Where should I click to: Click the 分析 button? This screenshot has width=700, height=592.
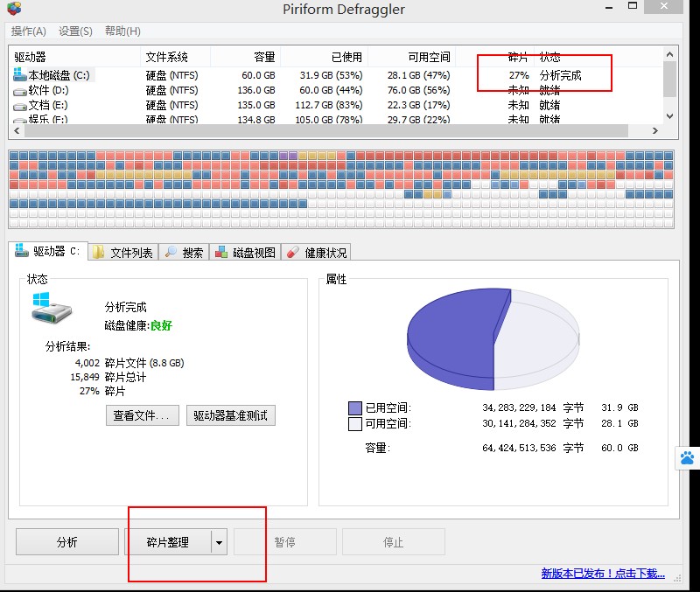[x=67, y=542]
